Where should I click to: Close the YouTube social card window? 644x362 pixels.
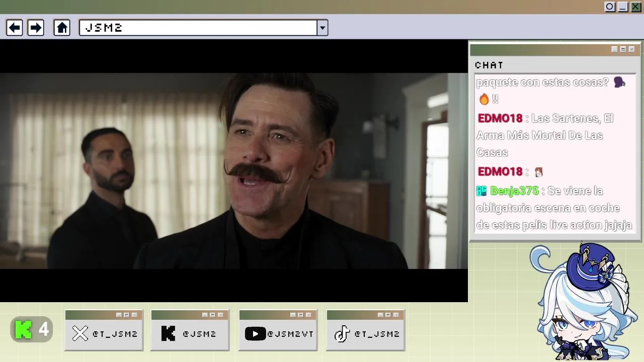pyautogui.click(x=308, y=315)
